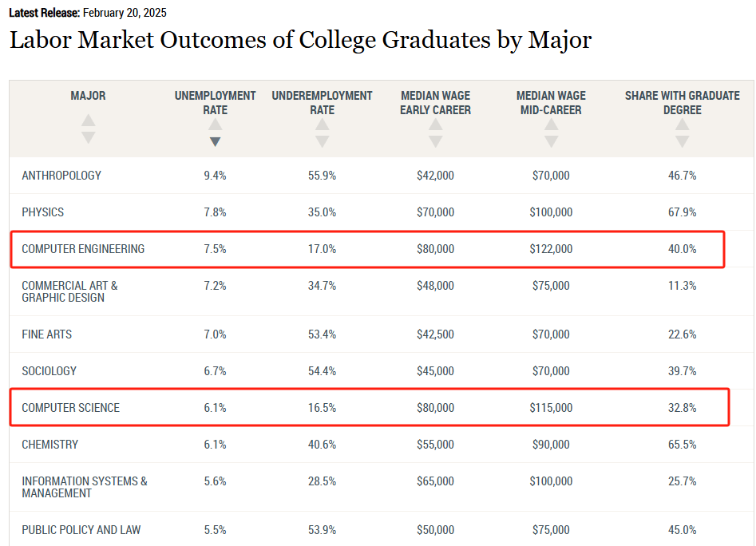Screen dimensions: 756x546
Task: Click Unemployment Rate ascending sort arrow
Action: click(x=215, y=125)
